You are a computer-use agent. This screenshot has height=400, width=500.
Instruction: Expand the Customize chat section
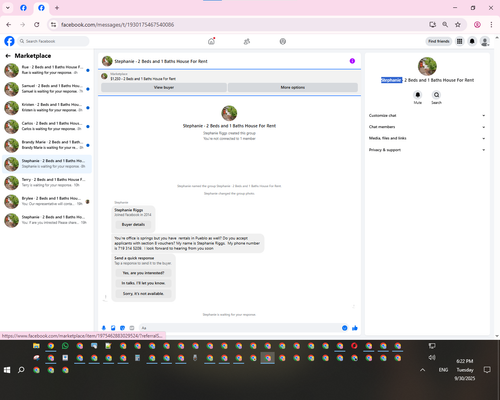(427, 115)
